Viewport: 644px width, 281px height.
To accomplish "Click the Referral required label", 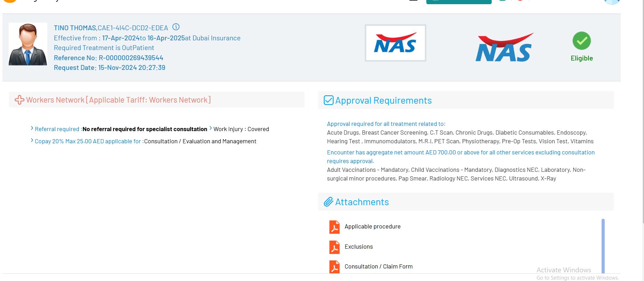I will 58,129.
